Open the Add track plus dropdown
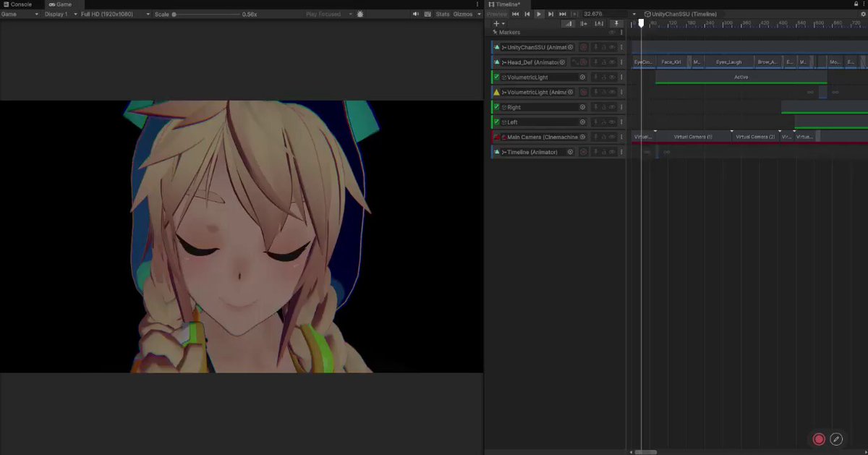The height and width of the screenshot is (455, 868). pos(498,24)
